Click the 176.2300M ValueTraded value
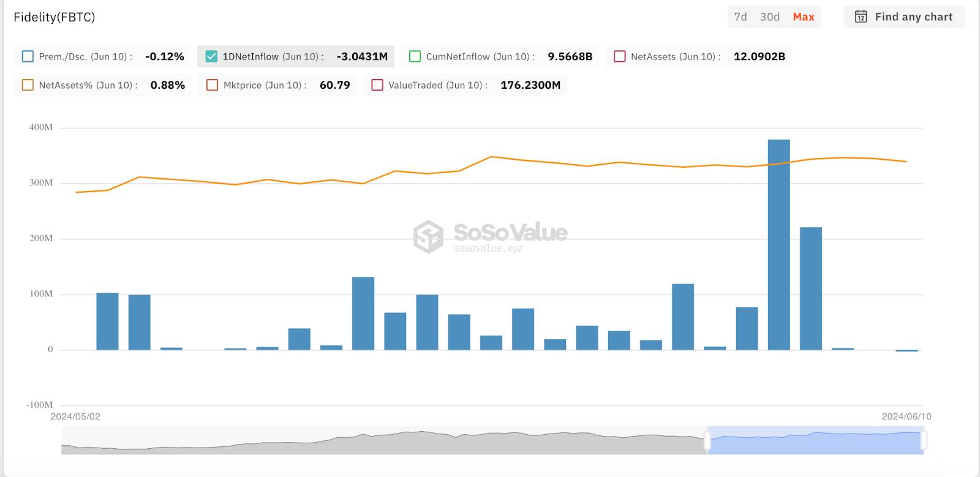The height and width of the screenshot is (477, 980). pos(530,85)
